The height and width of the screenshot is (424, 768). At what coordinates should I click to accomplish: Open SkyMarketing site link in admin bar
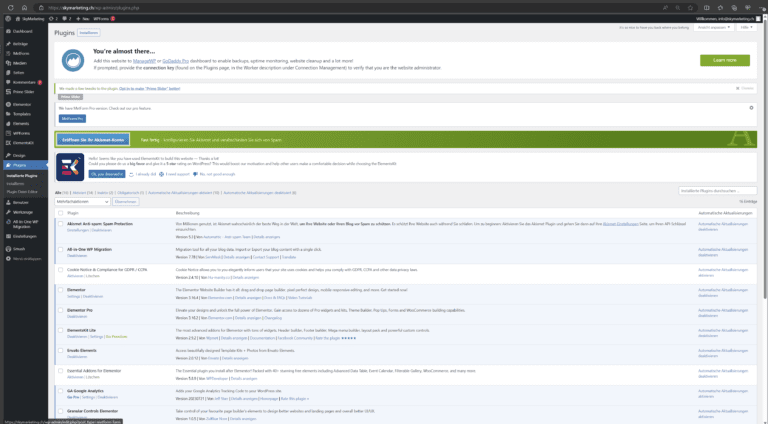point(30,19)
